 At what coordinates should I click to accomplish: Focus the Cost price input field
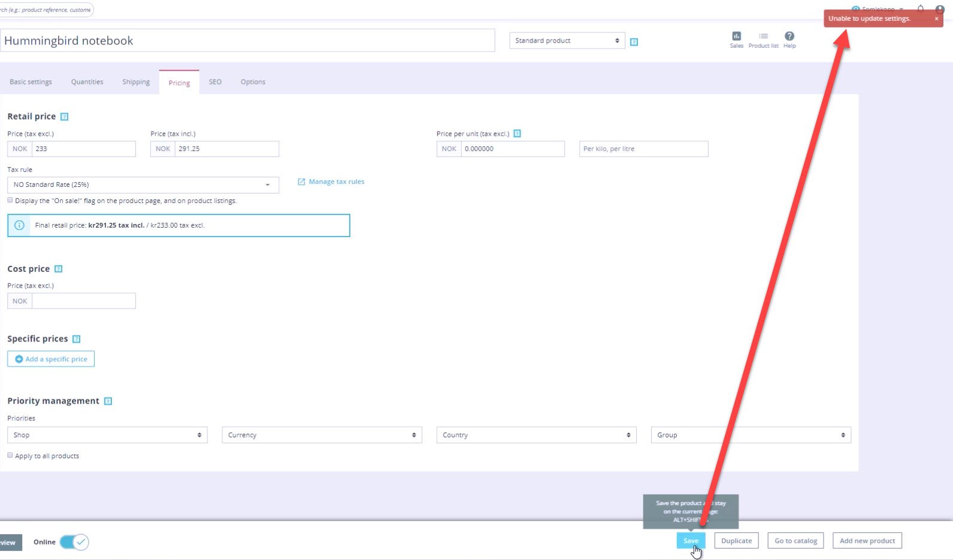point(83,301)
